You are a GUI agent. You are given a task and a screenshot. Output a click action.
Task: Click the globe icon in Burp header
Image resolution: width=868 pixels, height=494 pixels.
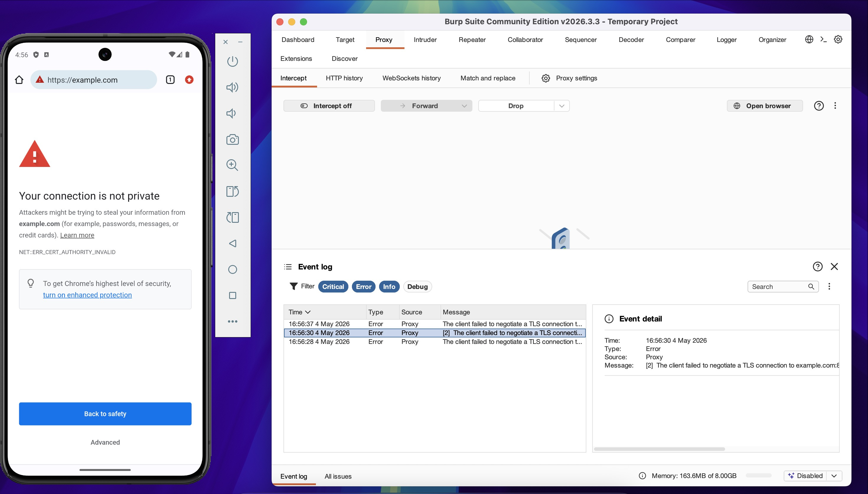(x=809, y=39)
